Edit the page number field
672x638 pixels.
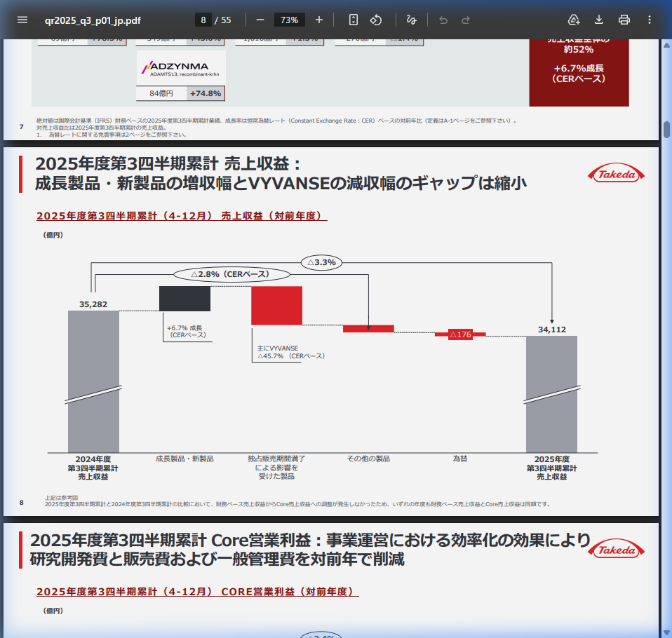tap(203, 20)
